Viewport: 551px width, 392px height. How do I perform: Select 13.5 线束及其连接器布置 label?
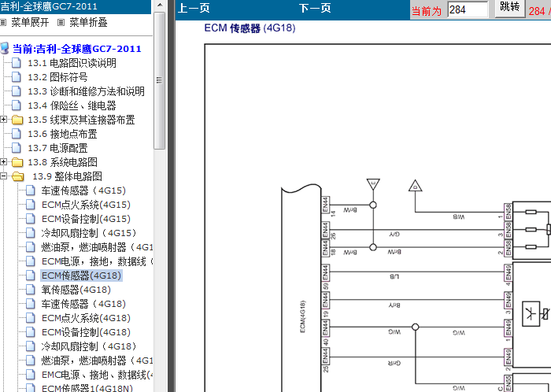pos(81,120)
